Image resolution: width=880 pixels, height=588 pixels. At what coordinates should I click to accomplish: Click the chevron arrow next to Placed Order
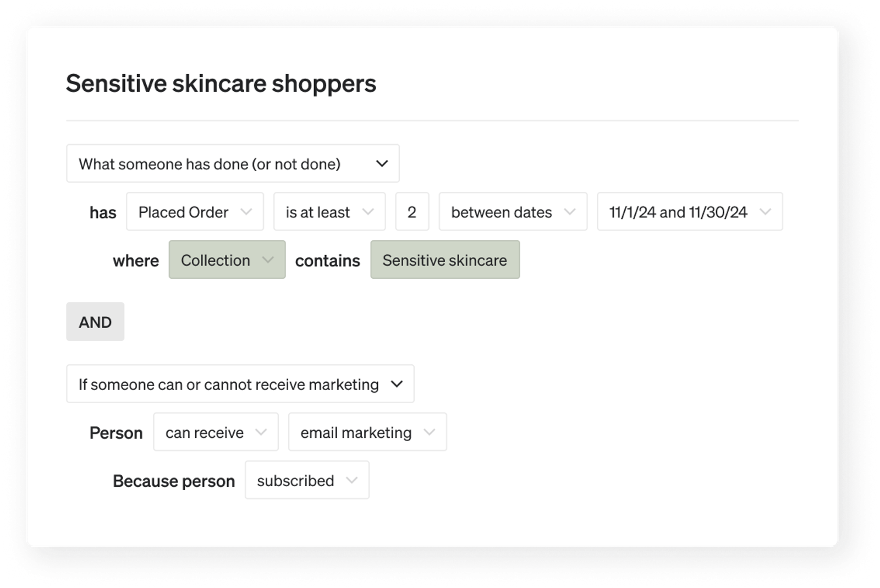tap(246, 212)
